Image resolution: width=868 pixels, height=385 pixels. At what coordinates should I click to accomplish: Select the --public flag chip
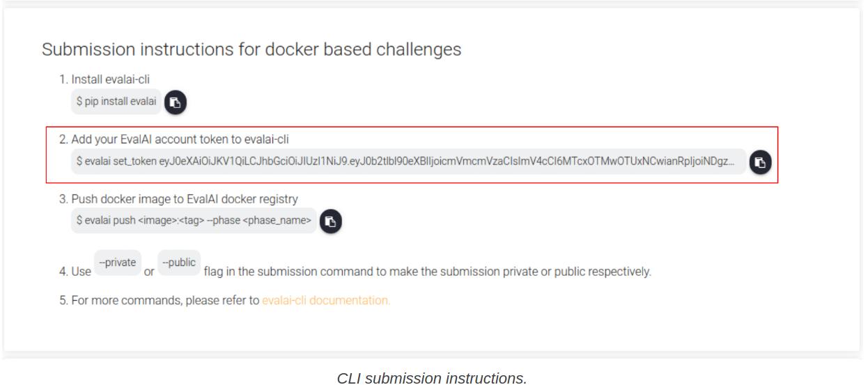[179, 263]
